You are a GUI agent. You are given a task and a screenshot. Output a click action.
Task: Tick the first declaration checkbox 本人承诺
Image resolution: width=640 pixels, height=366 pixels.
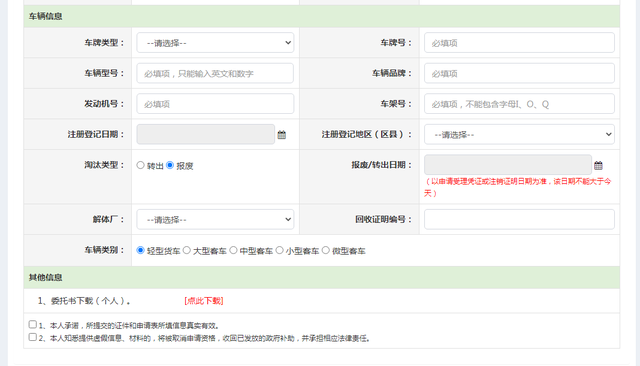(33, 324)
